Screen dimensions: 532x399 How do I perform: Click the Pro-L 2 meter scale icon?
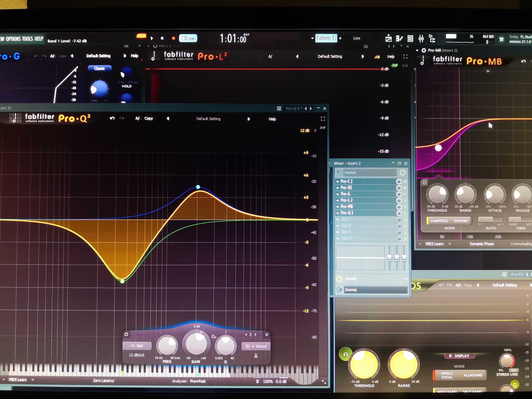(x=377, y=57)
